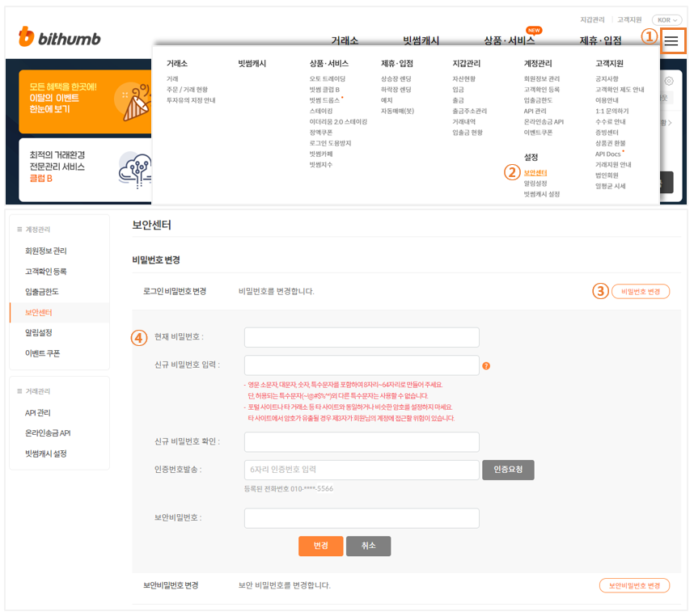The height and width of the screenshot is (616, 694).
Task: Select 자동매매(봇) in the mega menu
Action: 397,111
